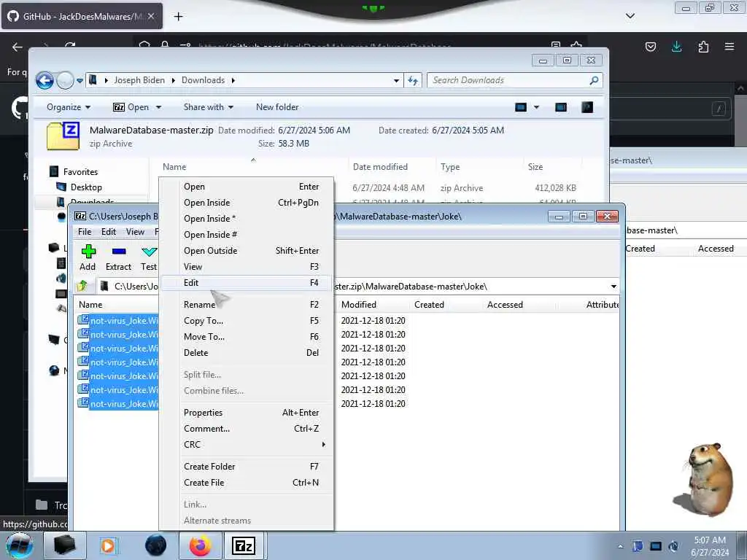Select Edit F4 in the context menu
The width and height of the screenshot is (747, 560).
click(x=247, y=282)
